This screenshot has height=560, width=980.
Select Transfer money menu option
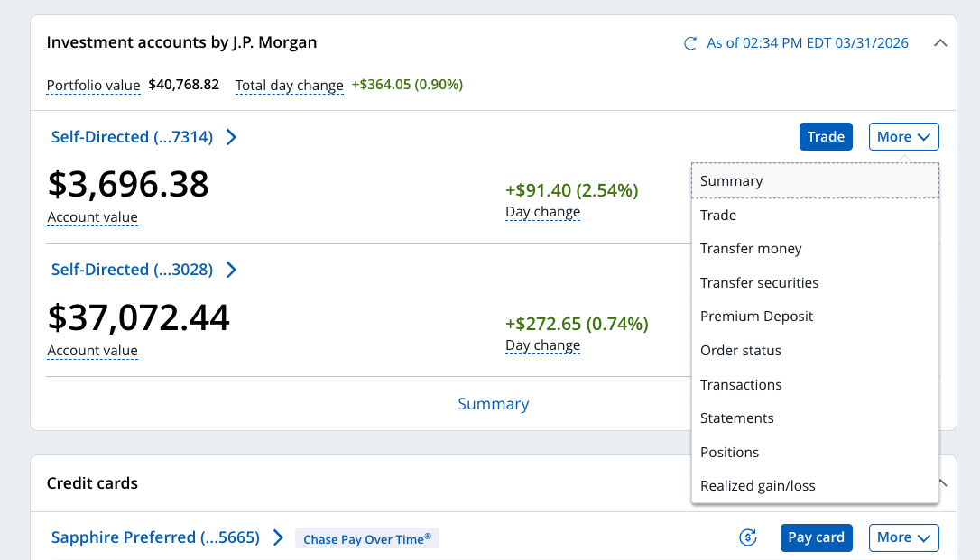[x=815, y=249]
